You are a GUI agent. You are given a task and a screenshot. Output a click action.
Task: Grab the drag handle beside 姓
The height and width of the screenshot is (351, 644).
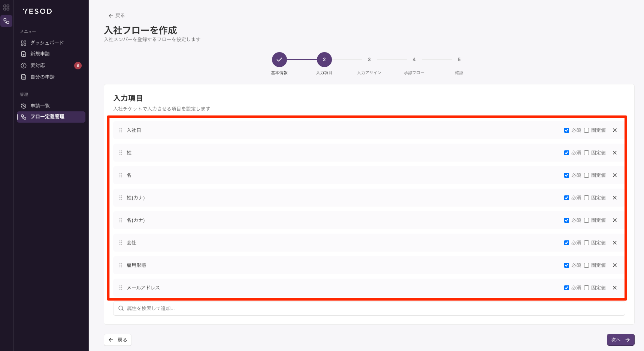pos(121,153)
